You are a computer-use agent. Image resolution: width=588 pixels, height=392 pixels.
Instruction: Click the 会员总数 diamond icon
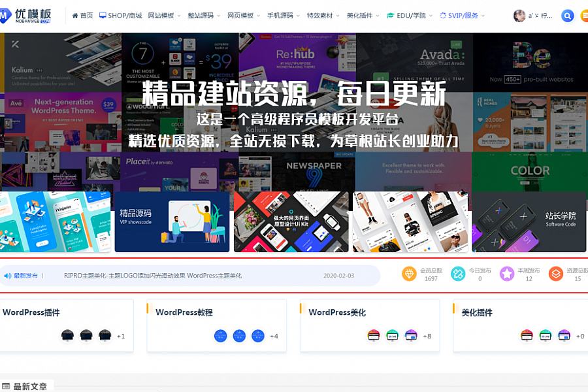point(409,274)
